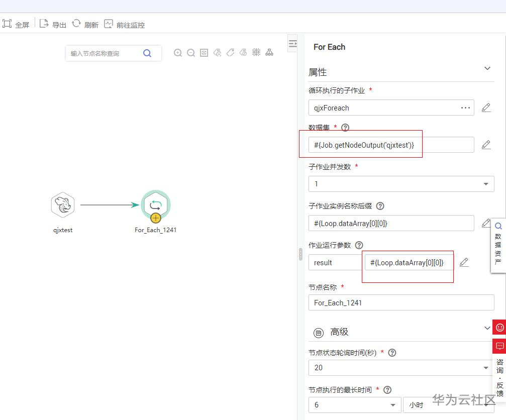Image resolution: width=506 pixels, height=420 pixels.
Task: Click the 咨询·反馈 side tab
Action: coord(499,377)
